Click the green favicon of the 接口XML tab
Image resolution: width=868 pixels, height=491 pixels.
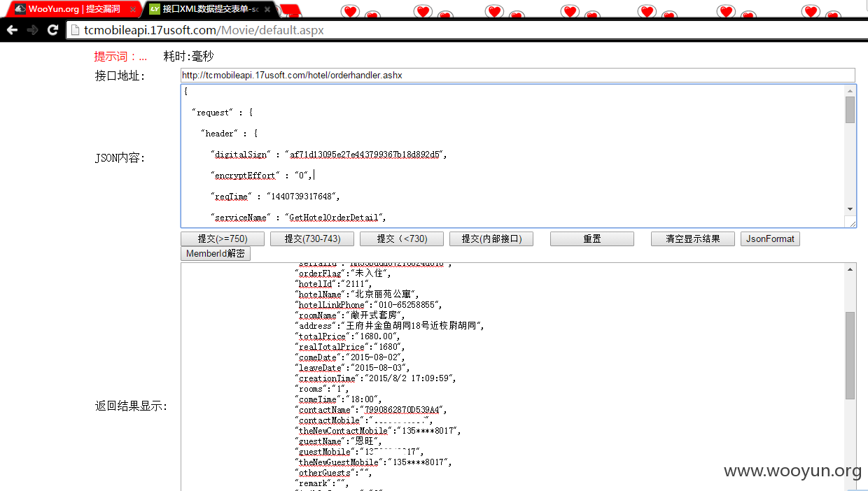tap(154, 9)
